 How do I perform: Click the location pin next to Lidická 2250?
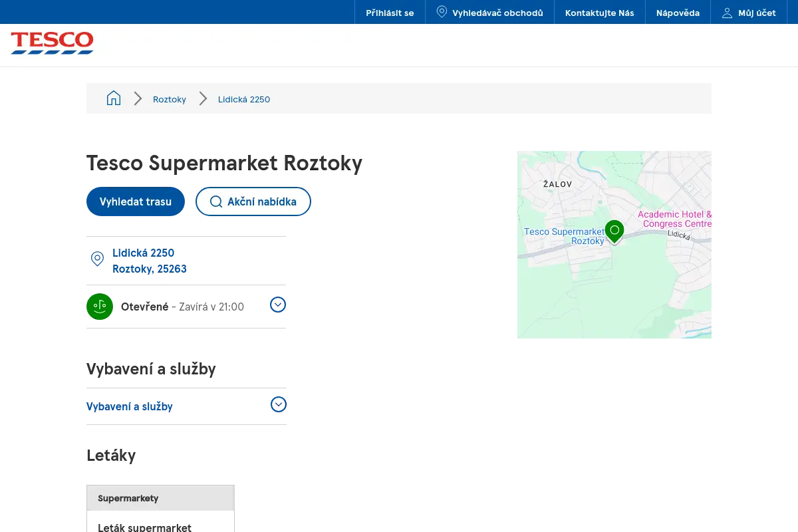click(97, 259)
